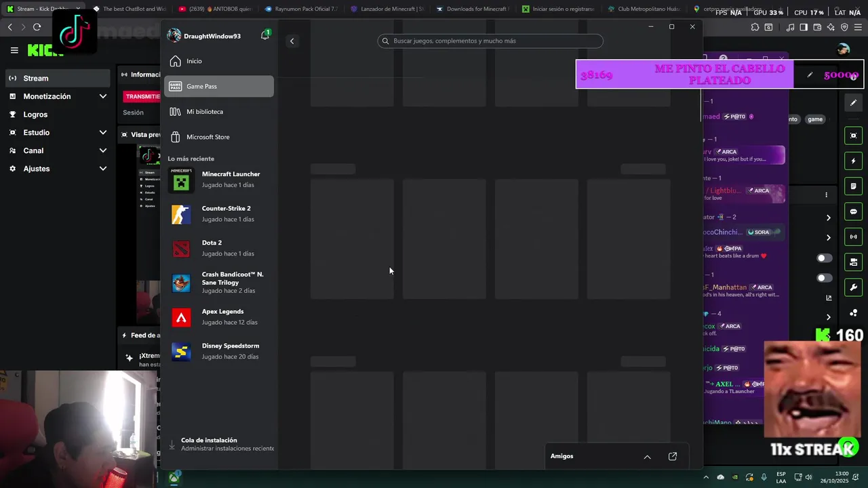Open the Dota 2 icon in recents

pos(181,249)
